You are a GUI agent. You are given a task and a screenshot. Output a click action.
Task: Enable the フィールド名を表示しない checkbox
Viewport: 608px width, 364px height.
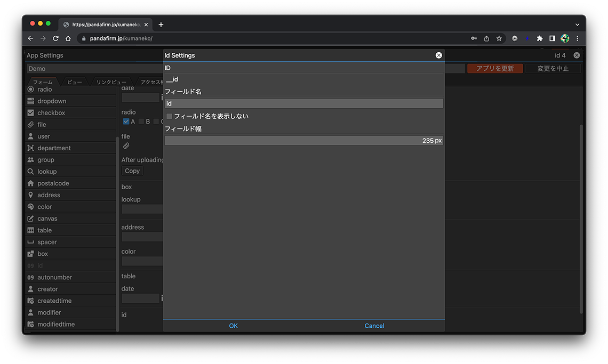pyautogui.click(x=170, y=116)
